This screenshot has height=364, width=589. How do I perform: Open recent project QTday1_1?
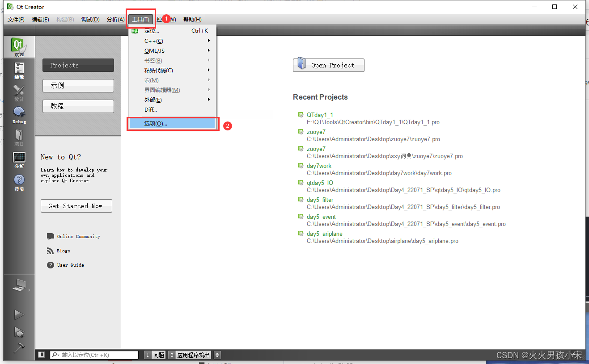coord(320,115)
